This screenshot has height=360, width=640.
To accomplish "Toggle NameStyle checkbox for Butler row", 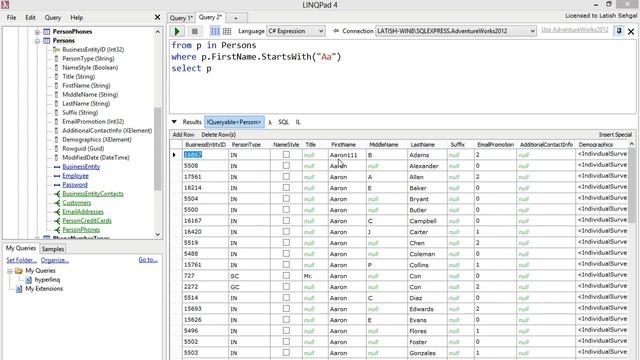I will pyautogui.click(x=286, y=210).
